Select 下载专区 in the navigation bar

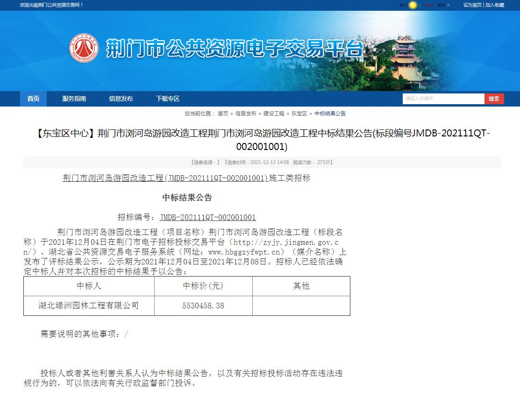pyautogui.click(x=168, y=99)
